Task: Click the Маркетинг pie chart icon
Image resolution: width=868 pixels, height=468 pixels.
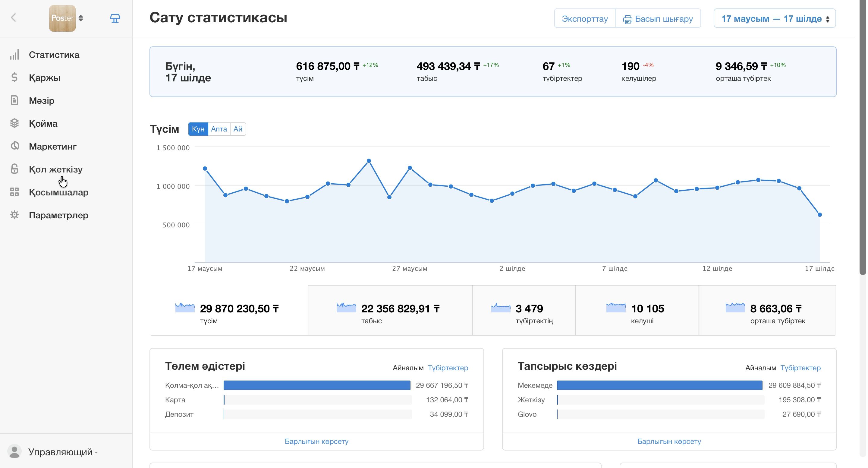Action: (14, 146)
